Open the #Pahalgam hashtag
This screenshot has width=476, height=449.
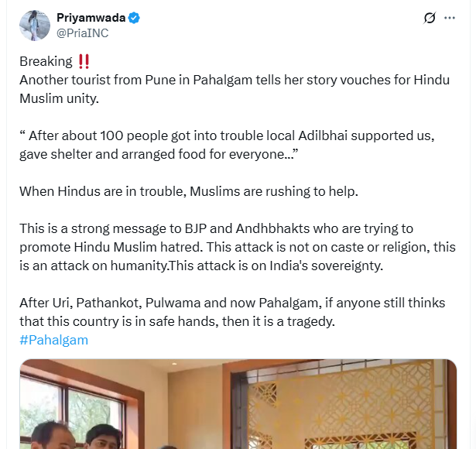pos(53,340)
